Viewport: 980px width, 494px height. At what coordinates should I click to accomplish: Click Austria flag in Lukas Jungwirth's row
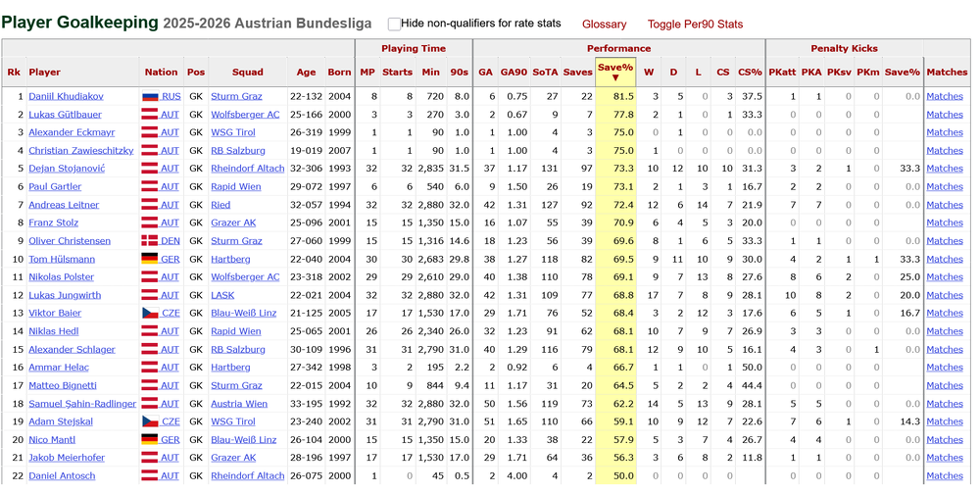coord(149,295)
